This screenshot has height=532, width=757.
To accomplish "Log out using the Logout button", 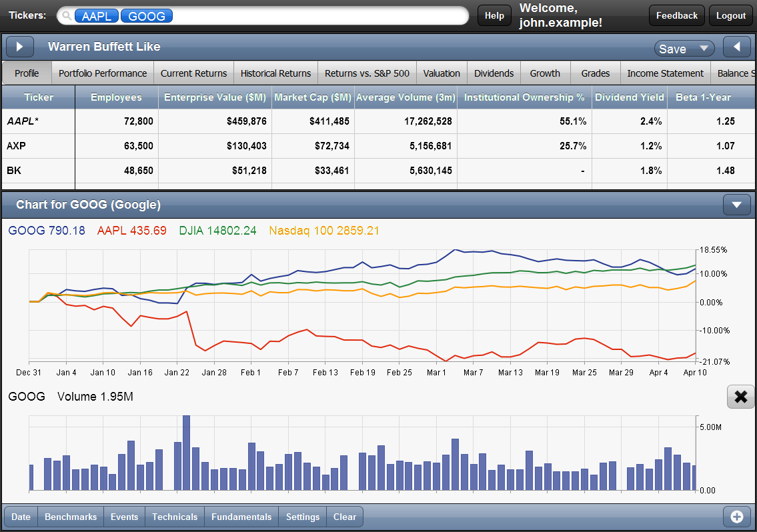I will [731, 15].
